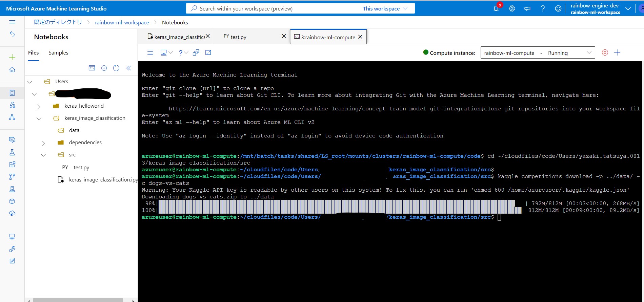
Task: Open terminal help question mark dropdown
Action: pyautogui.click(x=183, y=52)
